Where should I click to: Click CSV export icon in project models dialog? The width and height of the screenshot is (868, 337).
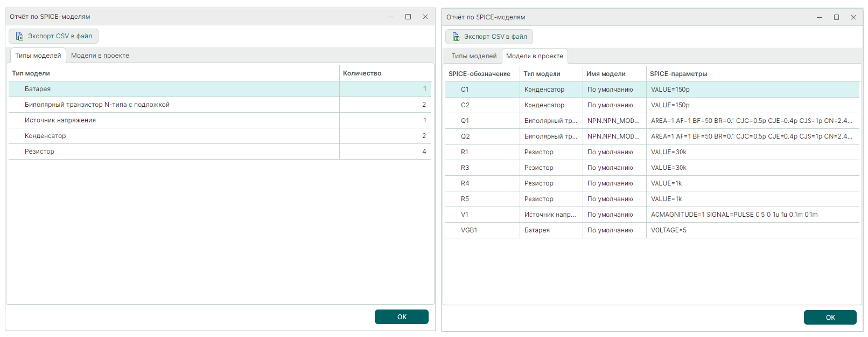pyautogui.click(x=456, y=37)
